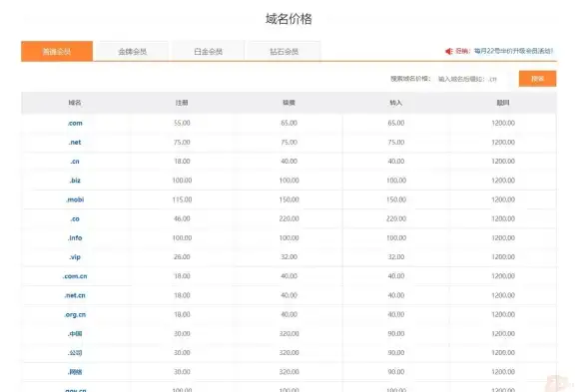Viewport: 587px width, 392px height.
Task: Click the 搜索域名价格 label
Action: [410, 79]
